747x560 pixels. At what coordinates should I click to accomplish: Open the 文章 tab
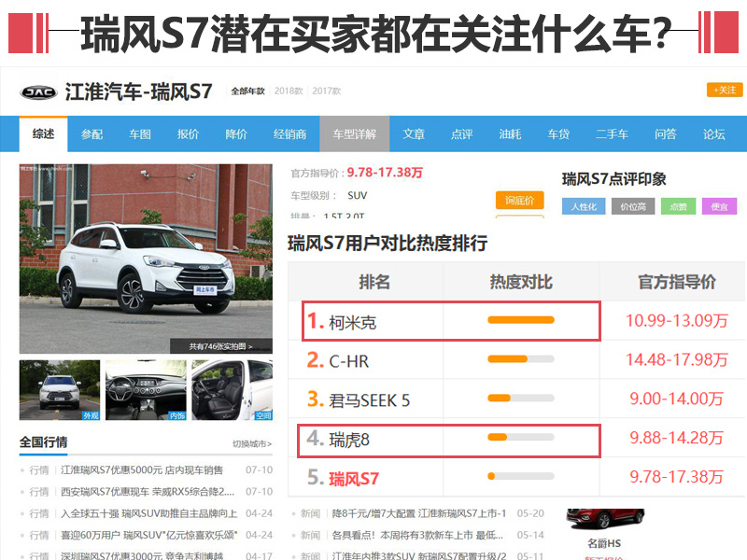(414, 134)
